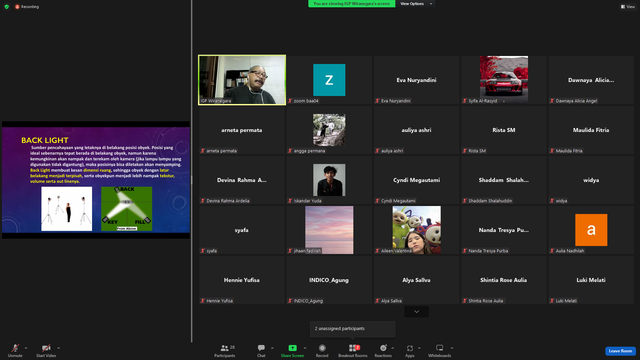640x360 pixels.
Task: Select Devina Rahma's tile
Action: click(x=242, y=180)
